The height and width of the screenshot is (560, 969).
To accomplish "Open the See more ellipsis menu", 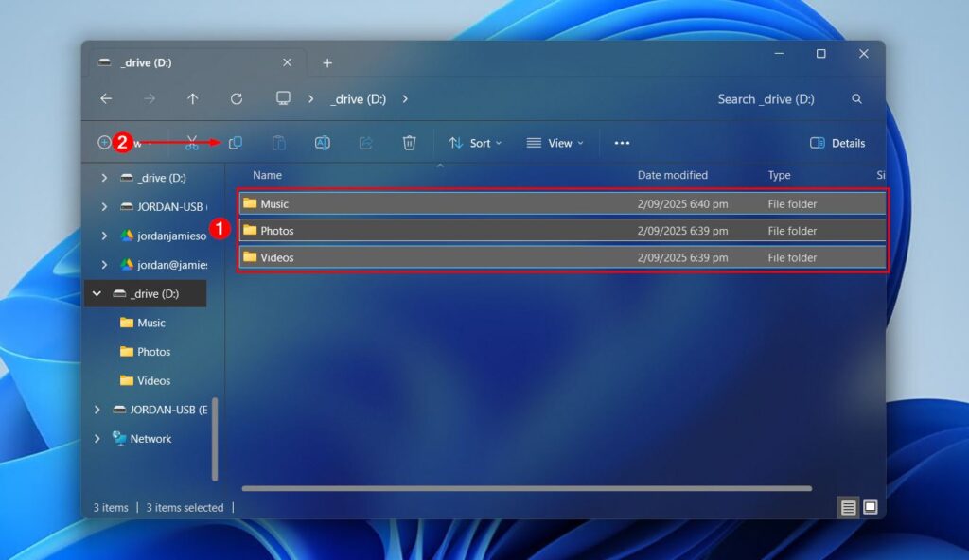I will tap(622, 143).
